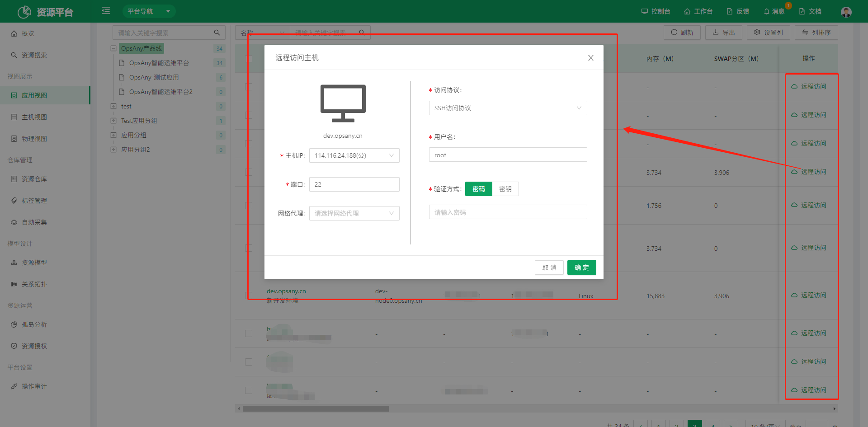Open the 控制台 top menu
Image resolution: width=868 pixels, height=427 pixels.
(x=656, y=11)
